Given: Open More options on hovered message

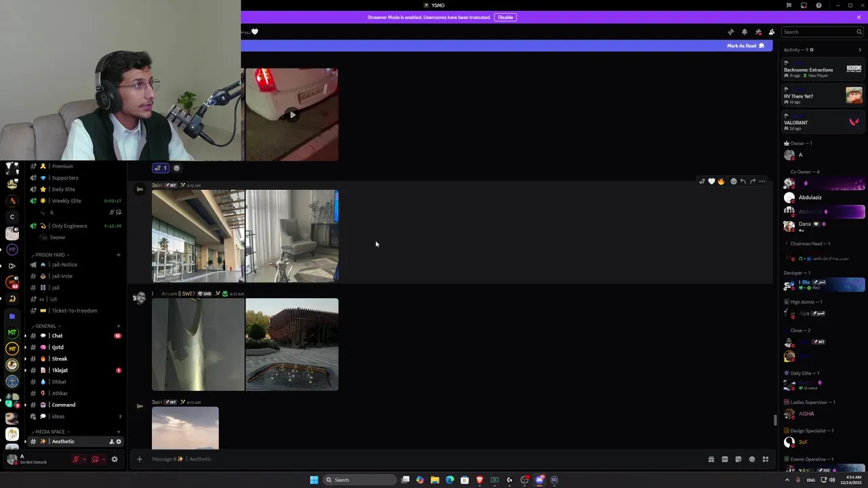Looking at the screenshot, I should coord(762,182).
